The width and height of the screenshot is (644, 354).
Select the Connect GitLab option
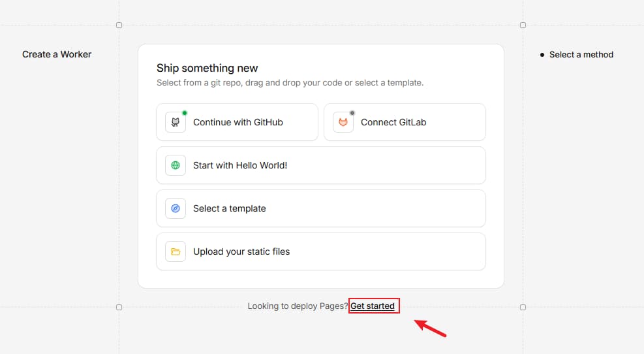[x=393, y=122]
